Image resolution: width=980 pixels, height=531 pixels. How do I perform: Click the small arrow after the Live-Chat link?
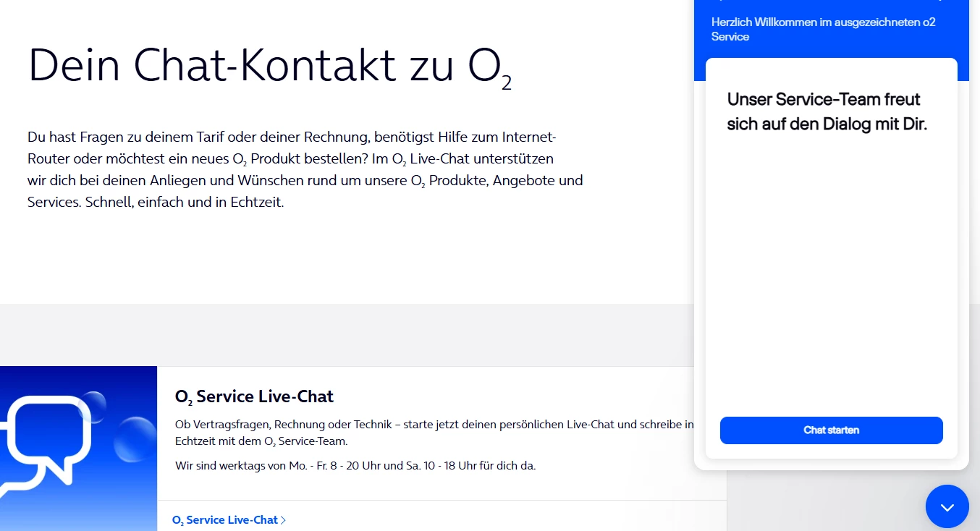coord(284,520)
